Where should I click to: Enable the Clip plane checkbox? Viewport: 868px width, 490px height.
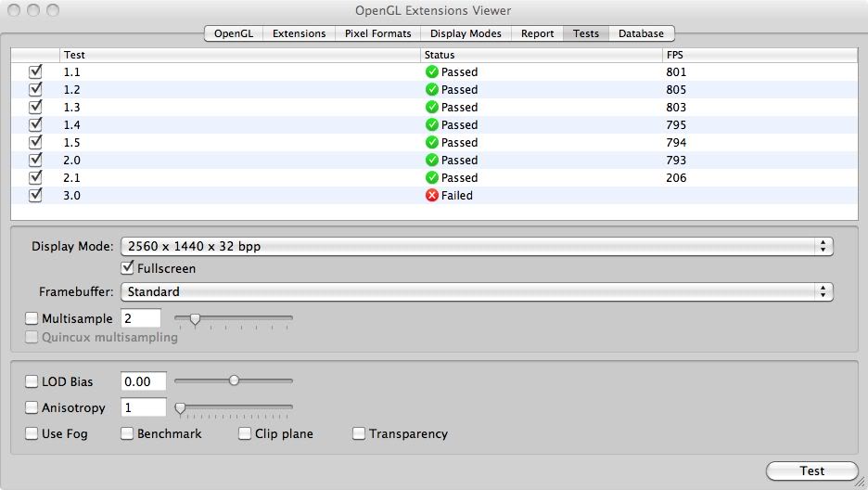[245, 433]
